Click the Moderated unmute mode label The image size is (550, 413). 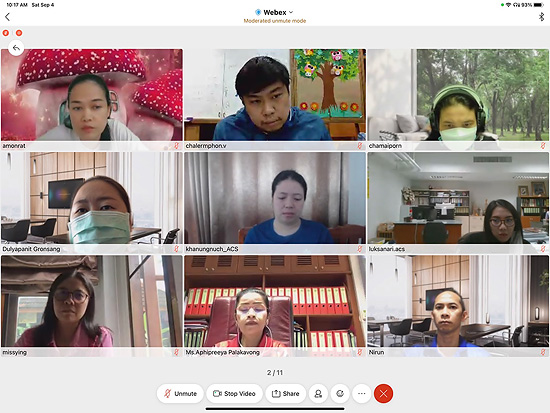[275, 21]
